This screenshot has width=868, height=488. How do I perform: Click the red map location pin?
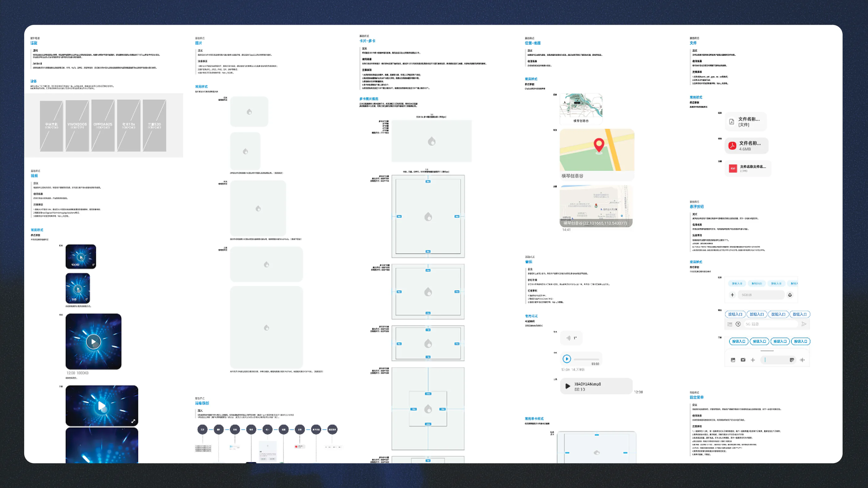click(x=599, y=146)
